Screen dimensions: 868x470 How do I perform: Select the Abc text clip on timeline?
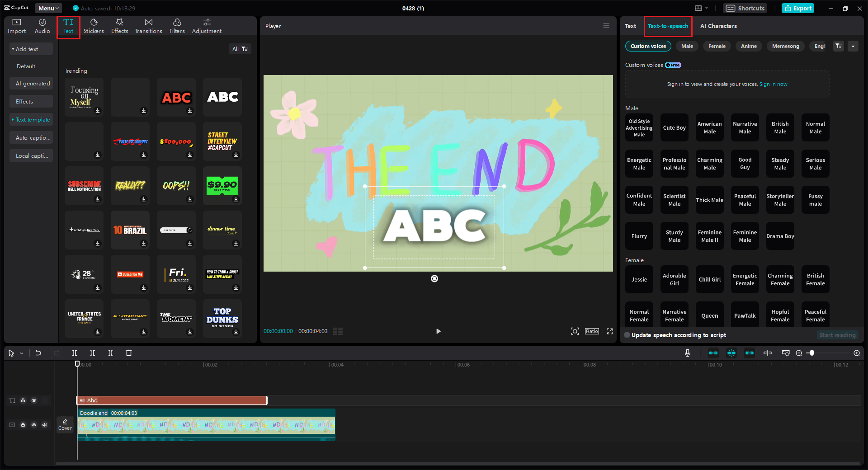click(172, 400)
